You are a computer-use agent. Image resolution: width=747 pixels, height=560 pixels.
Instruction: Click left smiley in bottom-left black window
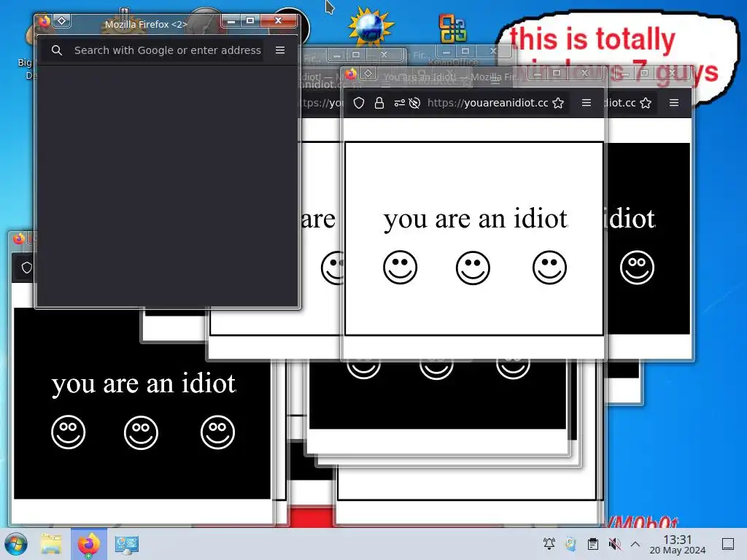tap(68, 432)
